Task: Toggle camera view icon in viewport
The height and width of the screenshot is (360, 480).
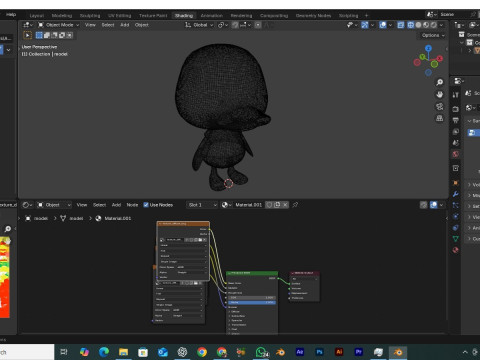Action: click(x=440, y=106)
